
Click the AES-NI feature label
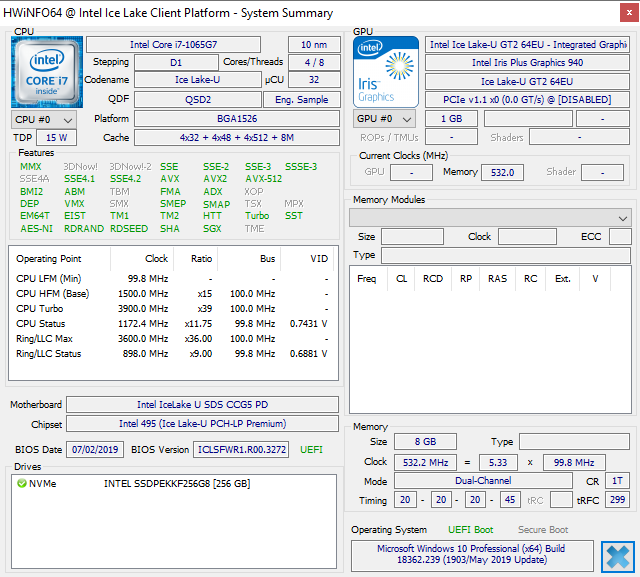click(x=36, y=229)
